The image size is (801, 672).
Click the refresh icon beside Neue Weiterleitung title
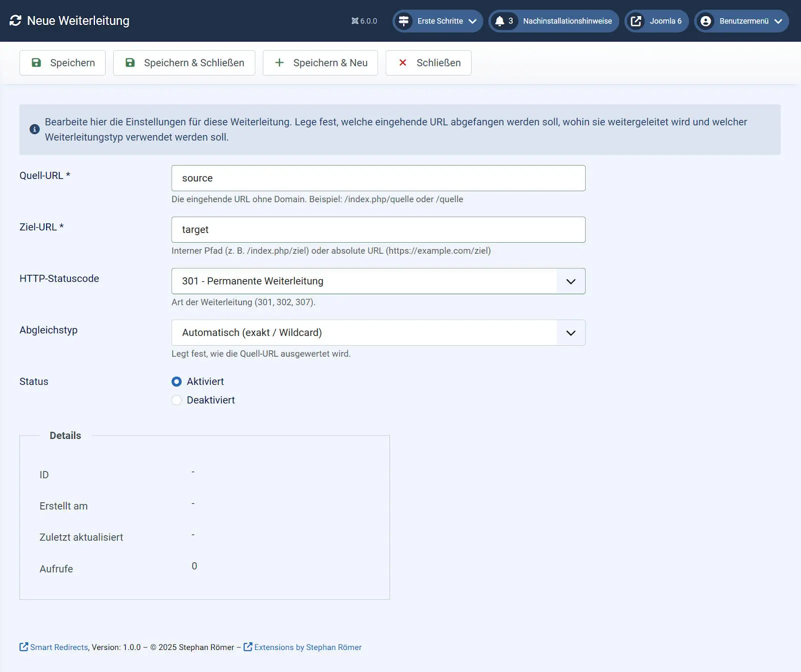(16, 21)
